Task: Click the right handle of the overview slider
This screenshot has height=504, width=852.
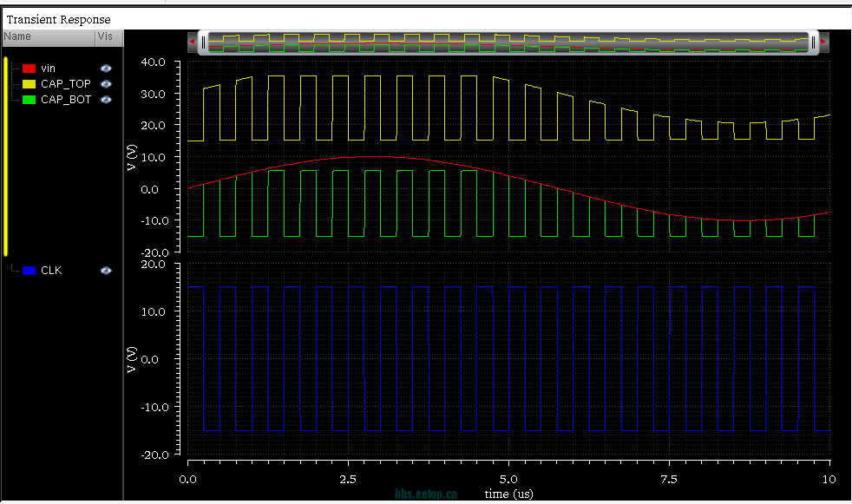Action: point(813,42)
